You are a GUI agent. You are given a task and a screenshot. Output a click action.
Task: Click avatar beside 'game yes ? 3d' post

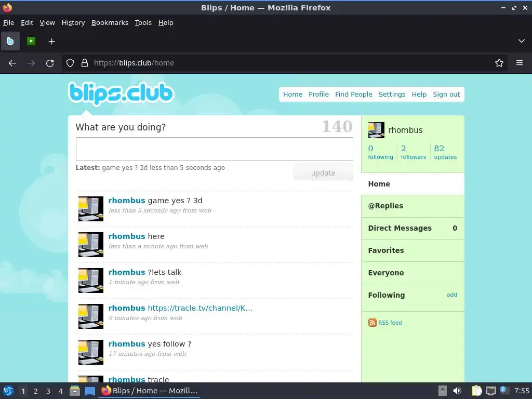[91, 209]
